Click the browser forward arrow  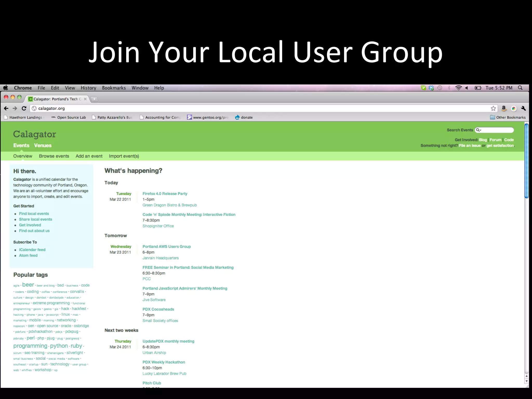coord(15,108)
